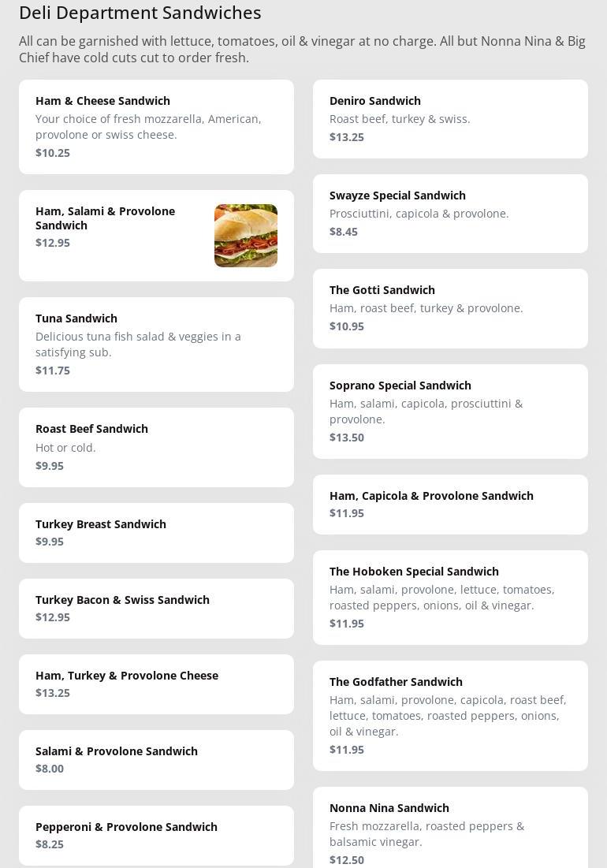Open The Godfather Sandwich card

point(450,715)
